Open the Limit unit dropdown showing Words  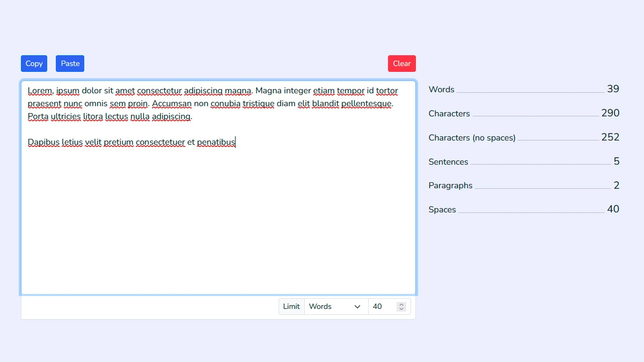click(333, 306)
